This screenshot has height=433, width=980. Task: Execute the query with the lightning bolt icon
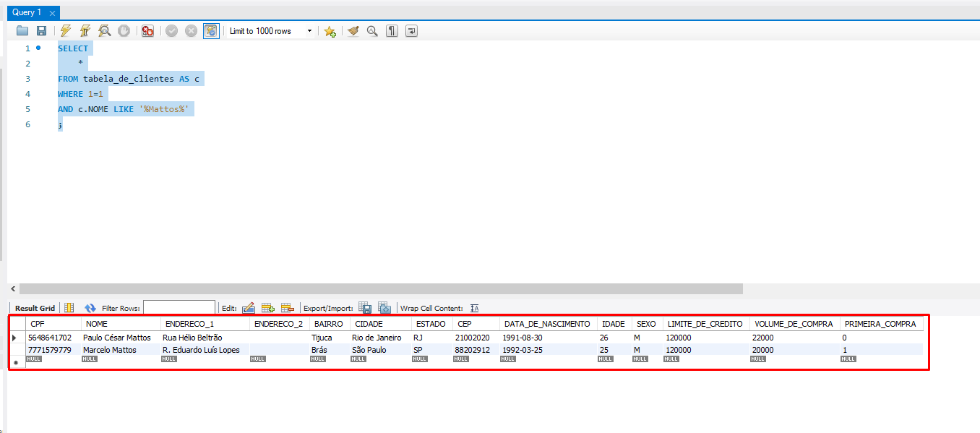[66, 31]
